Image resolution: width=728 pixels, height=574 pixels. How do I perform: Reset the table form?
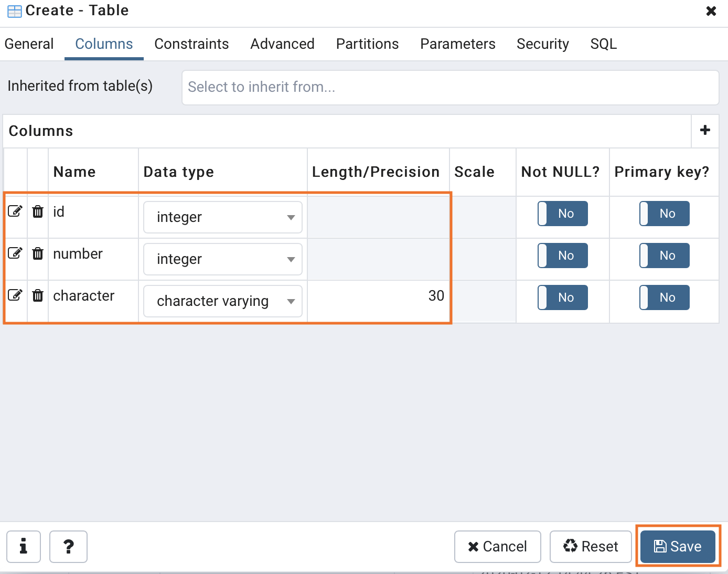[x=591, y=546]
